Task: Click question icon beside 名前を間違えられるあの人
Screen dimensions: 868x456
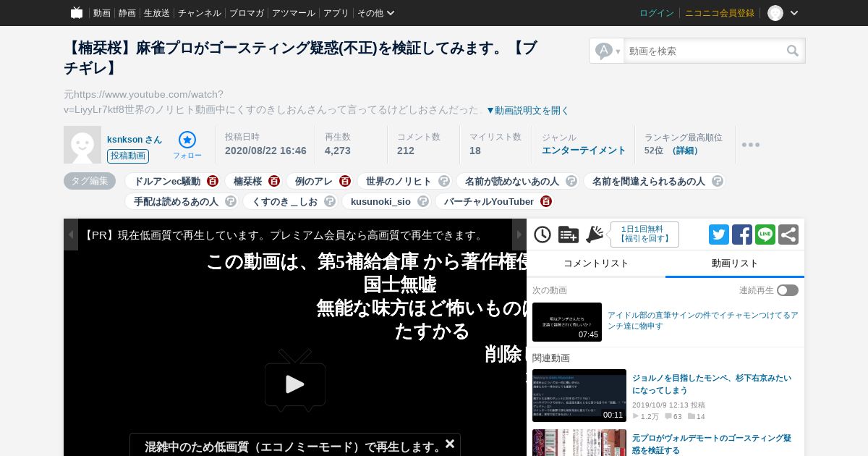Action: pyautogui.click(x=718, y=181)
